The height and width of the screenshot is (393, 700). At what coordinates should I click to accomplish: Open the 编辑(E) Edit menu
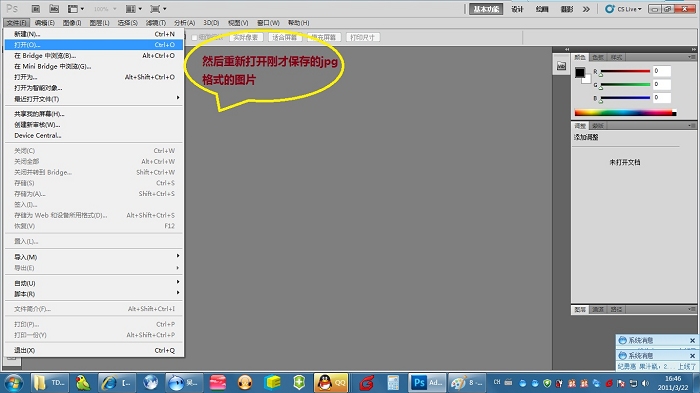pos(45,22)
